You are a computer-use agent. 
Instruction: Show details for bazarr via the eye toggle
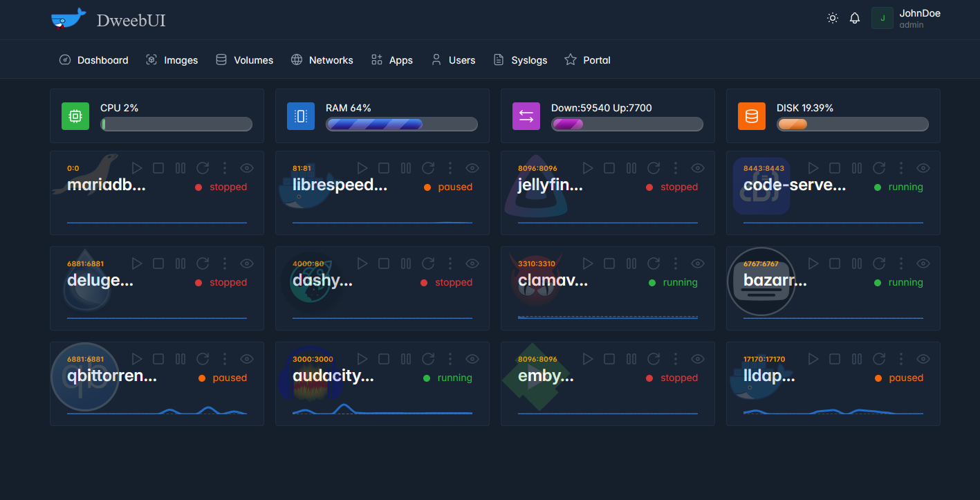(923, 263)
